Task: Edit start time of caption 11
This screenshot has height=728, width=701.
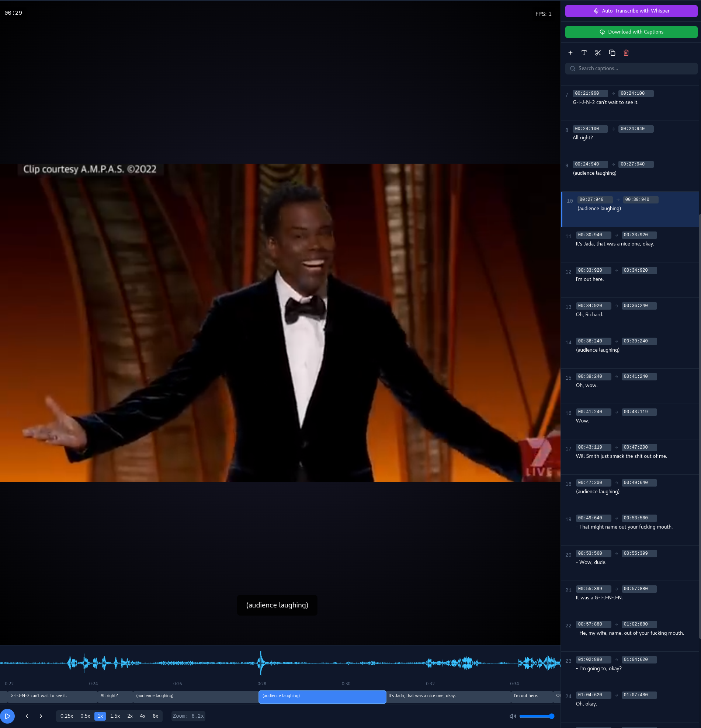Action: pyautogui.click(x=593, y=235)
